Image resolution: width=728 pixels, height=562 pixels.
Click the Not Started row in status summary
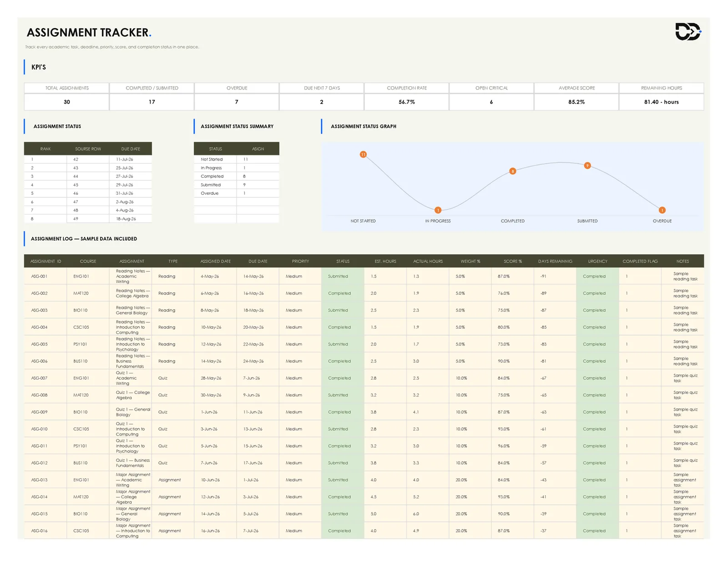[237, 160]
